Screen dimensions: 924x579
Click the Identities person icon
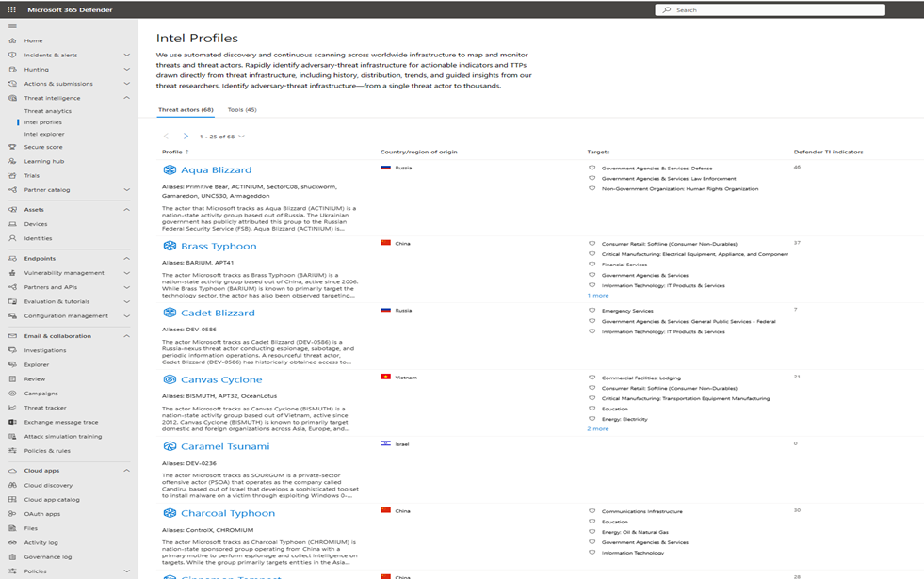12,238
